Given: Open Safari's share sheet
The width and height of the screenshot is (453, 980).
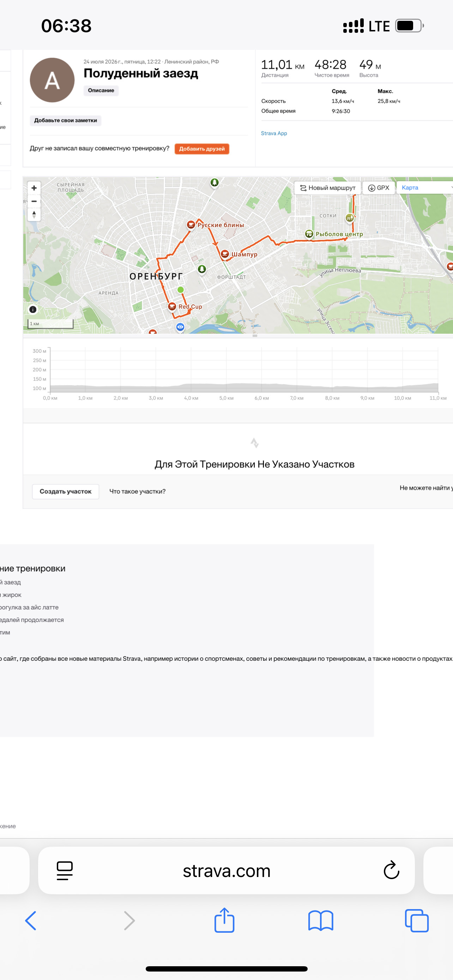Looking at the screenshot, I should click(224, 920).
